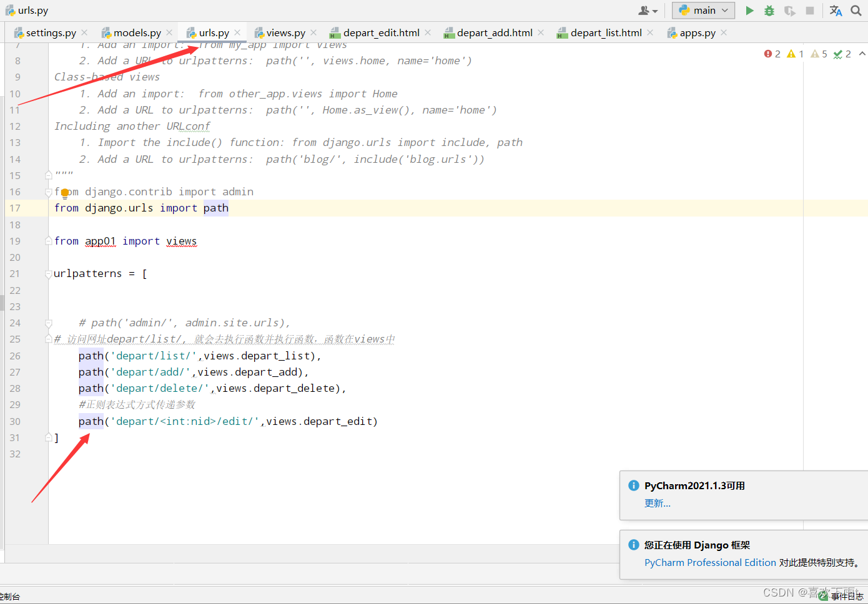Click the 更新... link in update notification
Screen dimensions: 868x604
658,503
